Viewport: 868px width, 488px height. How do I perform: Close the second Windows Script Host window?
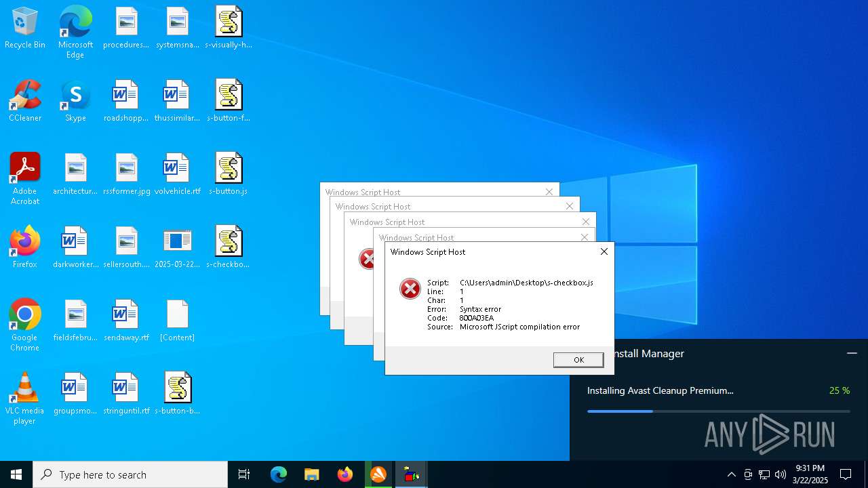pos(570,206)
